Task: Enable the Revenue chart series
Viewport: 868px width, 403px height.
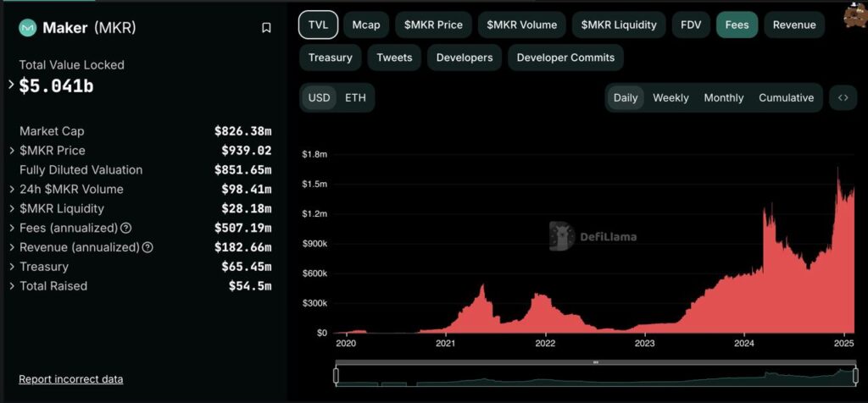Action: coord(794,25)
